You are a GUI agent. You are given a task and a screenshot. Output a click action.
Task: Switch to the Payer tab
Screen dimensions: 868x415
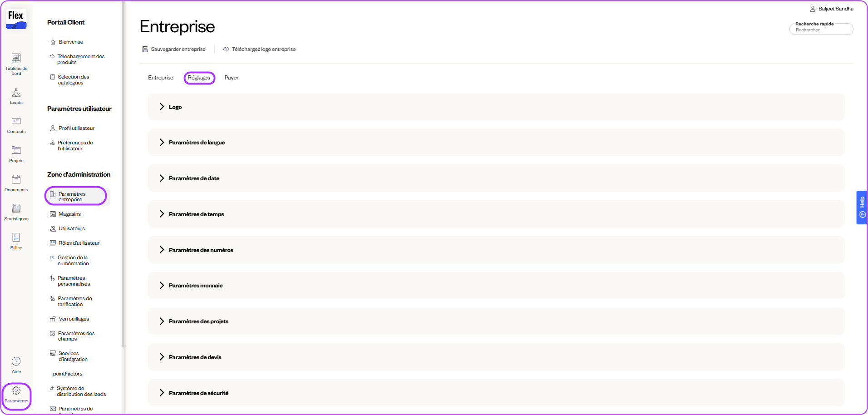click(x=231, y=78)
